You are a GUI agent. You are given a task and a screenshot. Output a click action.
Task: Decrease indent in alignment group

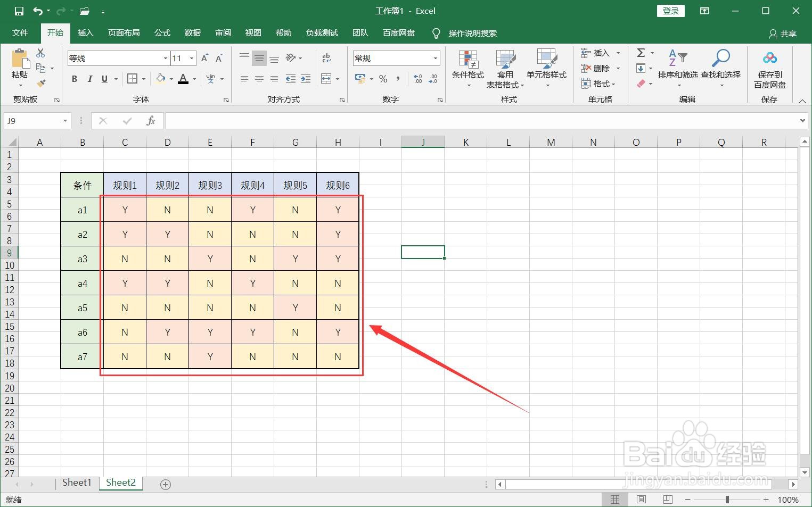coord(291,79)
